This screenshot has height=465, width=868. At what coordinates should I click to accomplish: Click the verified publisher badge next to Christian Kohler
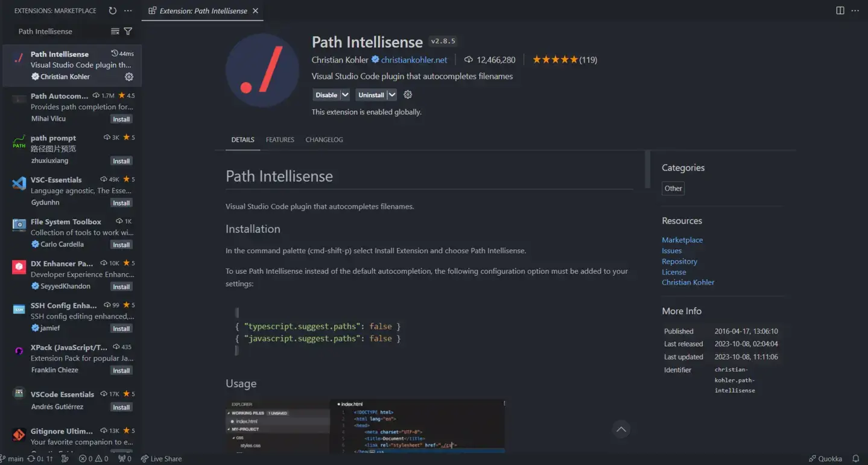coord(375,60)
